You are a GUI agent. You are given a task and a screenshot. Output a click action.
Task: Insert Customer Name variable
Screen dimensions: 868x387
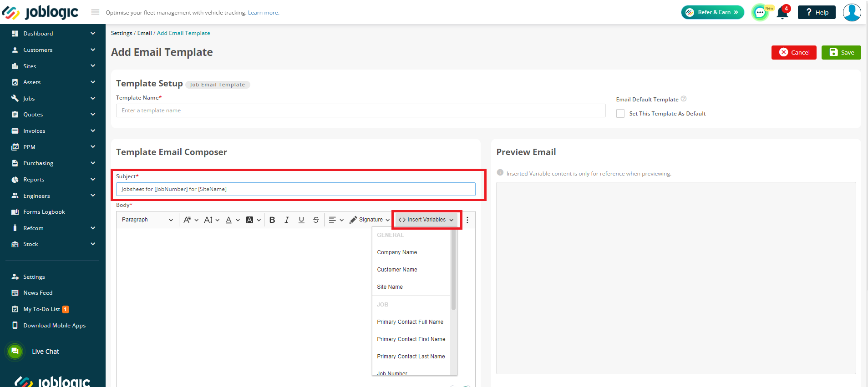click(x=397, y=270)
